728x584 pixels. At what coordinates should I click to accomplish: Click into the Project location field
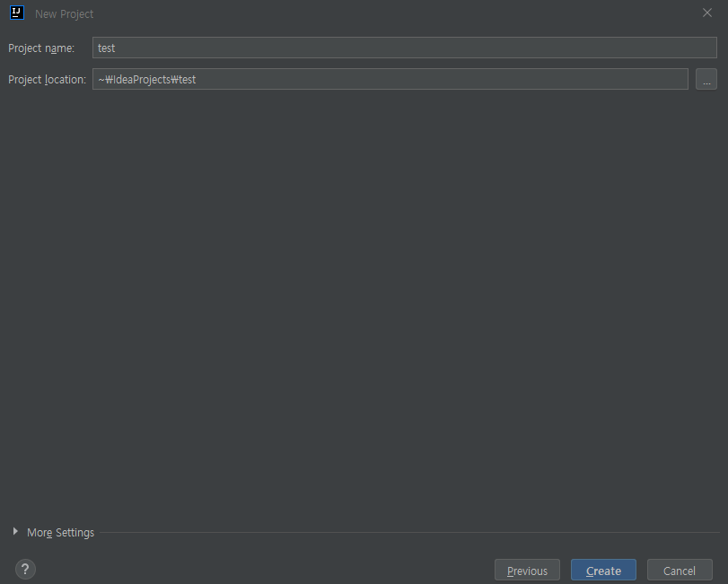tap(390, 79)
